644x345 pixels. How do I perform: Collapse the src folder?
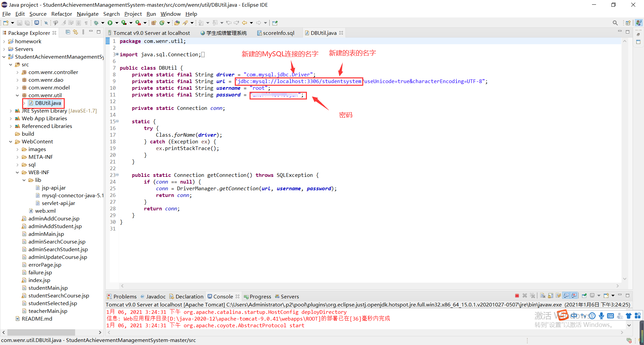pos(10,65)
